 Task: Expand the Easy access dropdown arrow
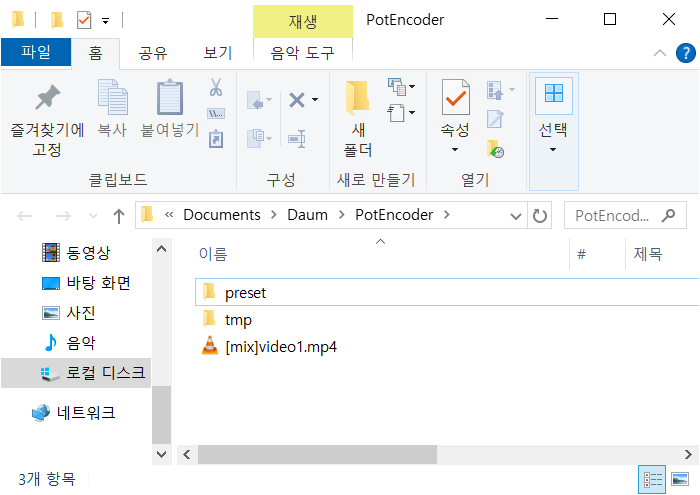[412, 112]
